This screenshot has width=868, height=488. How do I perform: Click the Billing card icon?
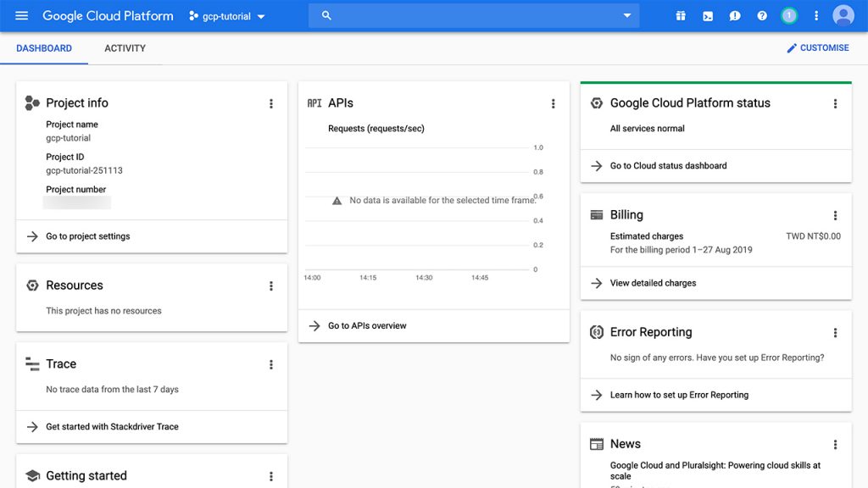[596, 214]
